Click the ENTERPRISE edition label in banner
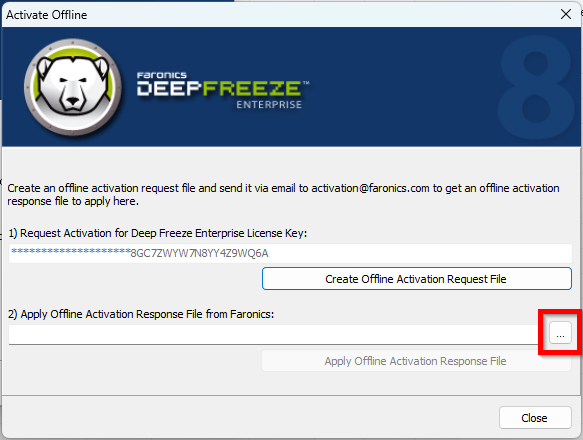Screen dimensions: 583x440 tap(269, 105)
